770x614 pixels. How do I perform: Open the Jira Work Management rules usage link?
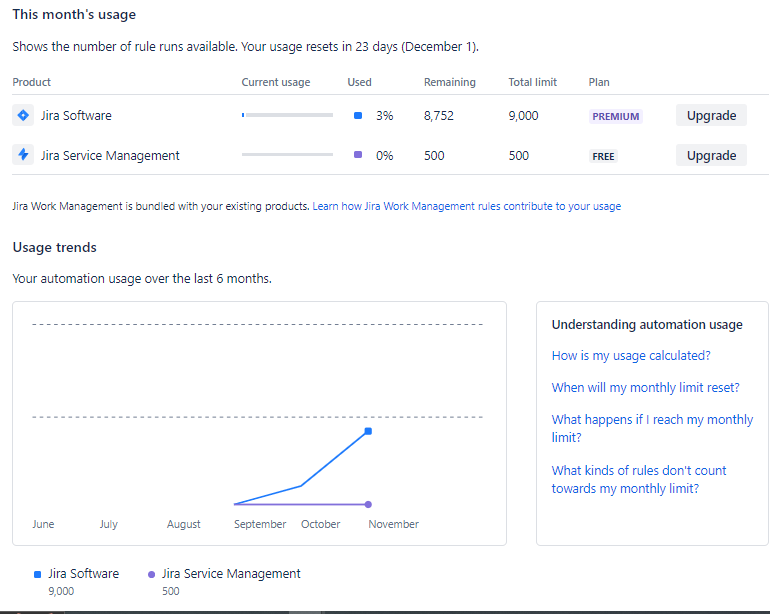[x=467, y=206]
